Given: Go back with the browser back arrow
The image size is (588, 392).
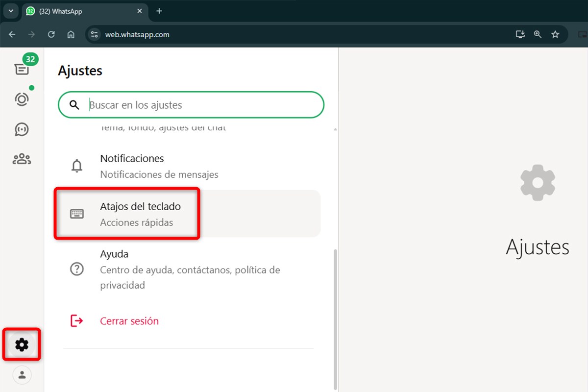Looking at the screenshot, I should pos(12,34).
